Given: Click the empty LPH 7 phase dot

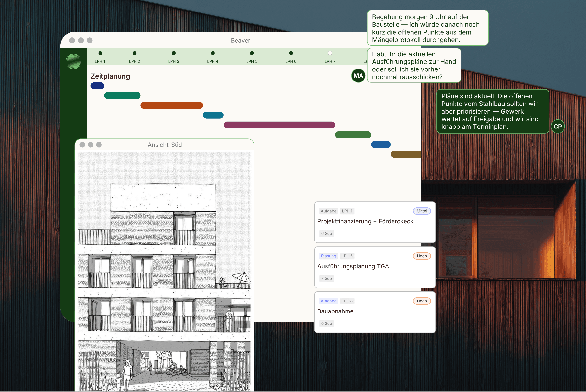Looking at the screenshot, I should click(330, 53).
